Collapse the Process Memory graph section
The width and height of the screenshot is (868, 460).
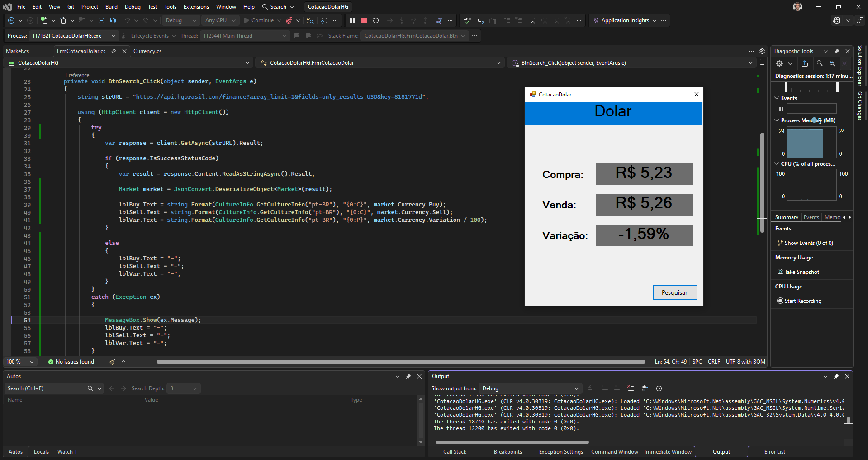777,120
